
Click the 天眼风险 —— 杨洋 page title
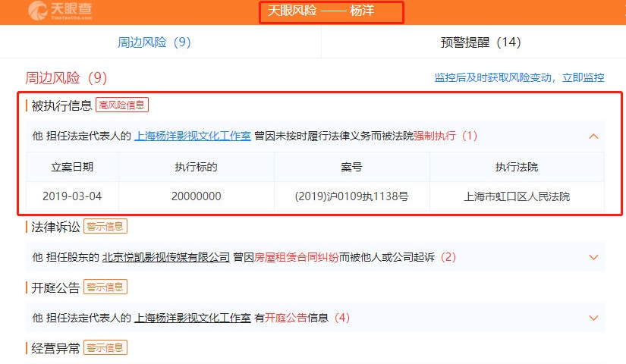click(x=331, y=12)
